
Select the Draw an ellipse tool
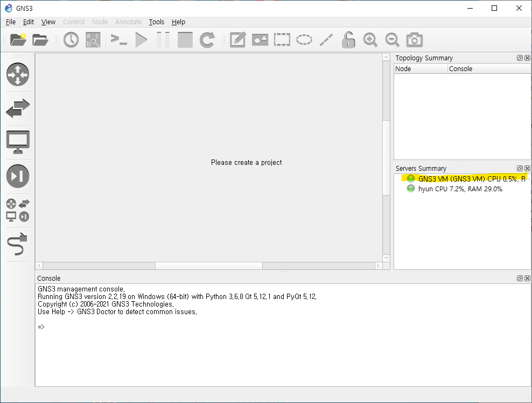coord(304,40)
